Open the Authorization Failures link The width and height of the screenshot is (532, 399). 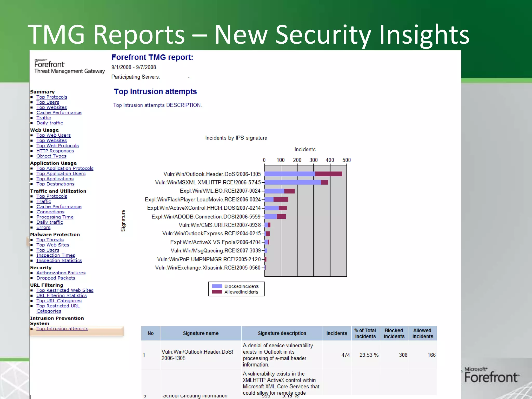click(x=61, y=273)
